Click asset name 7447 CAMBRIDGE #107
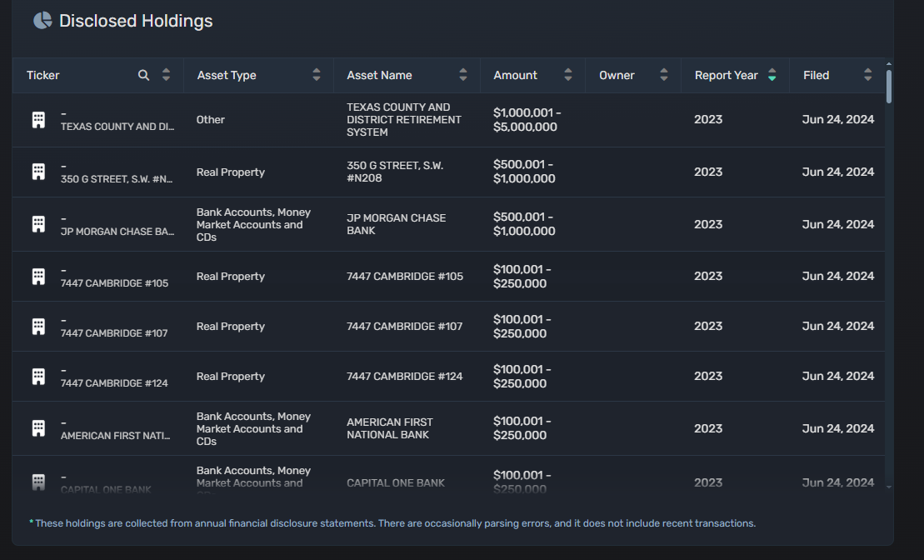 [404, 326]
